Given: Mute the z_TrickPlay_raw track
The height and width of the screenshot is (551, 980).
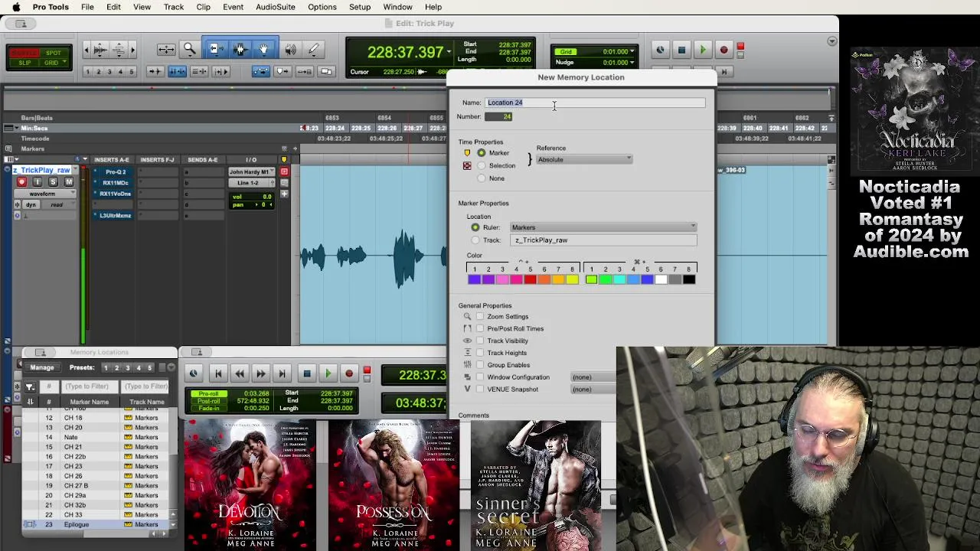Looking at the screenshot, I should (69, 182).
